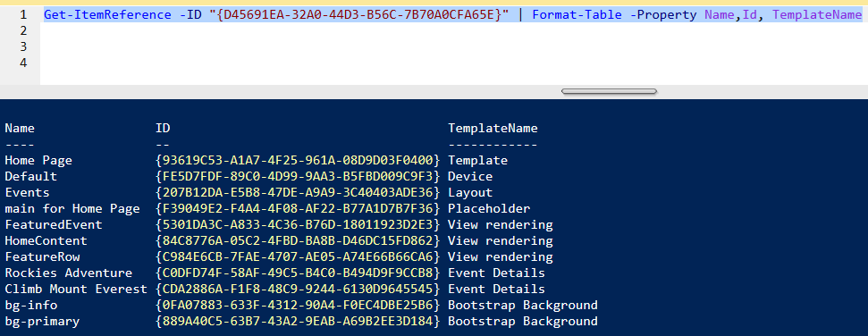868x336 pixels.
Task: Click line number 4 in the editor gutter
Action: point(22,63)
